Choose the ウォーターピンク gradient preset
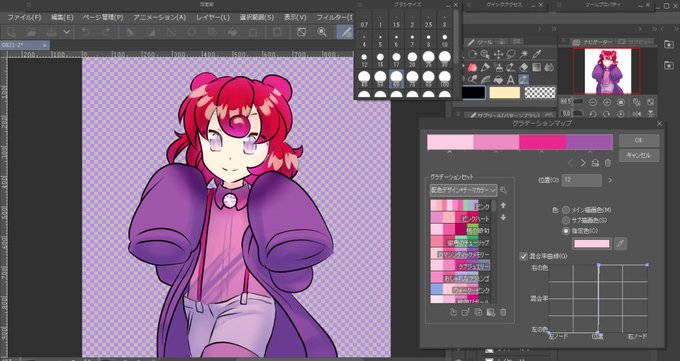Screen dimensions: 680x361 pyautogui.click(x=461, y=289)
